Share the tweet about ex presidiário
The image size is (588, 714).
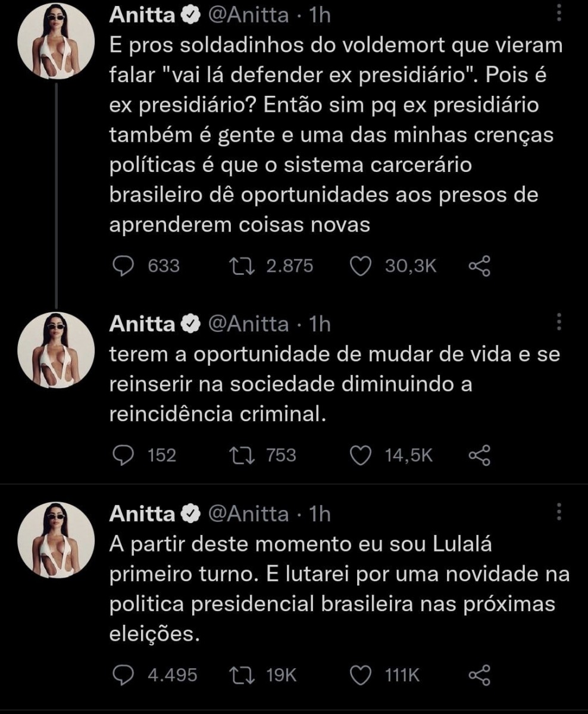click(479, 266)
